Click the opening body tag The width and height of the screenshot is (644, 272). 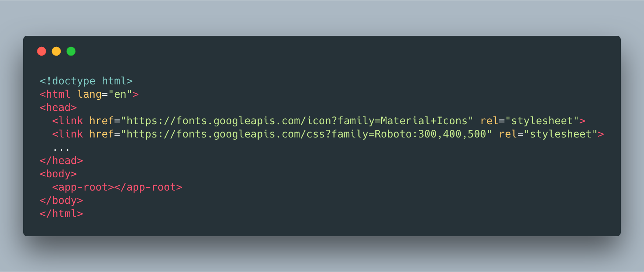[x=58, y=174]
